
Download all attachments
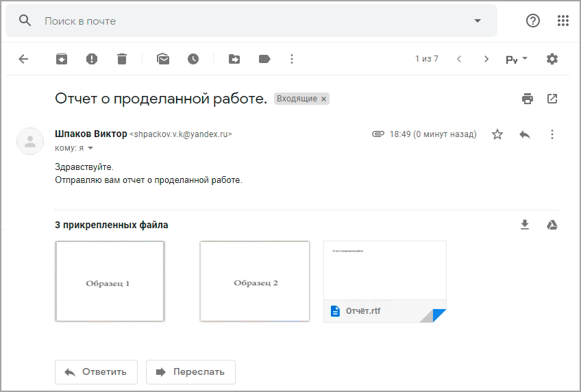click(525, 225)
